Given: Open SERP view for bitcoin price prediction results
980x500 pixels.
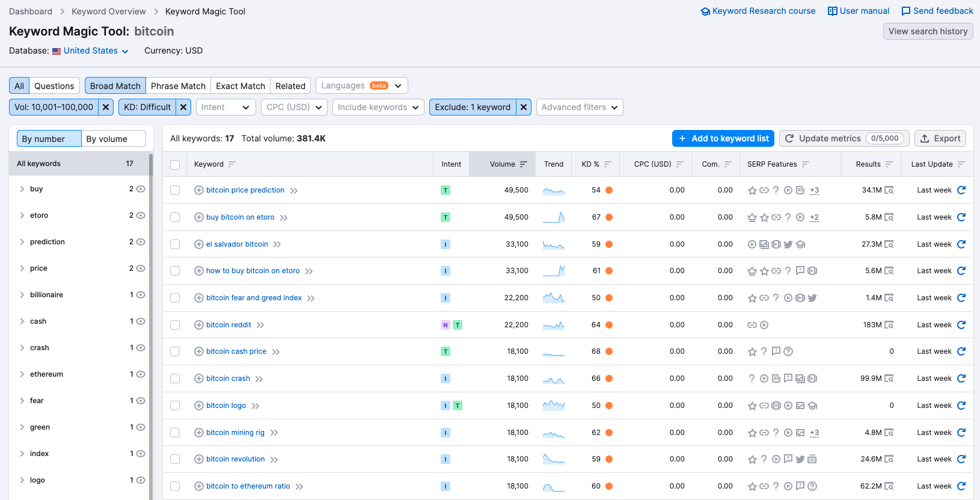Looking at the screenshot, I should (x=889, y=190).
